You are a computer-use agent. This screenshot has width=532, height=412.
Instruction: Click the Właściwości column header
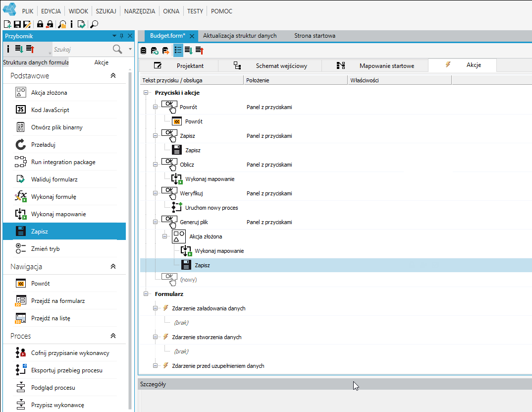click(x=400, y=80)
